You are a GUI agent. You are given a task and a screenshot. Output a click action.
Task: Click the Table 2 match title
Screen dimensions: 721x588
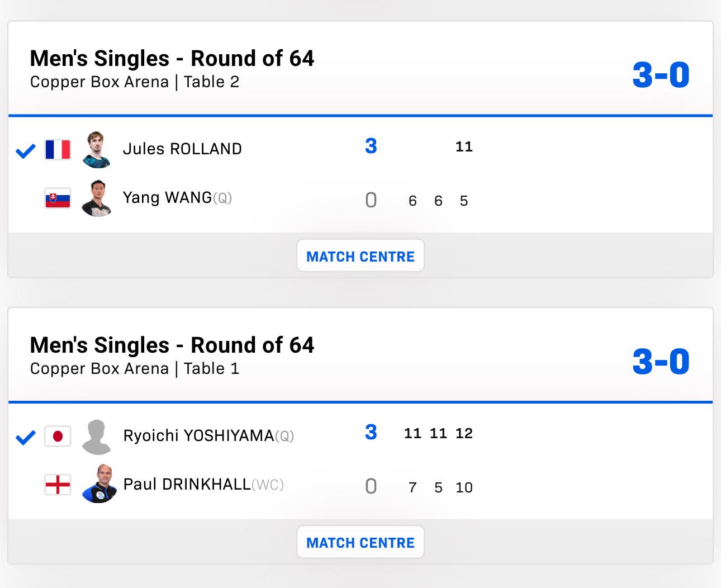point(172,59)
